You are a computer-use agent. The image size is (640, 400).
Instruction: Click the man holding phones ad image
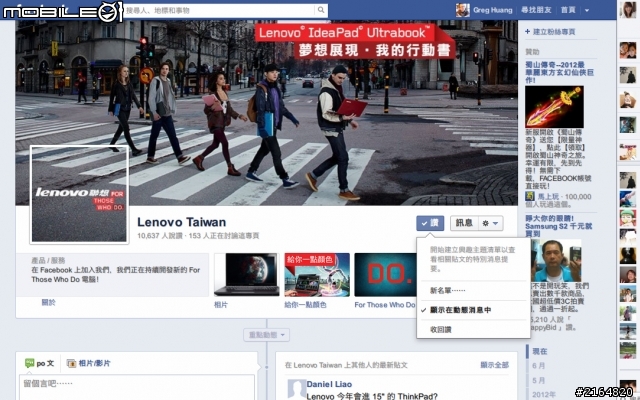click(x=555, y=260)
